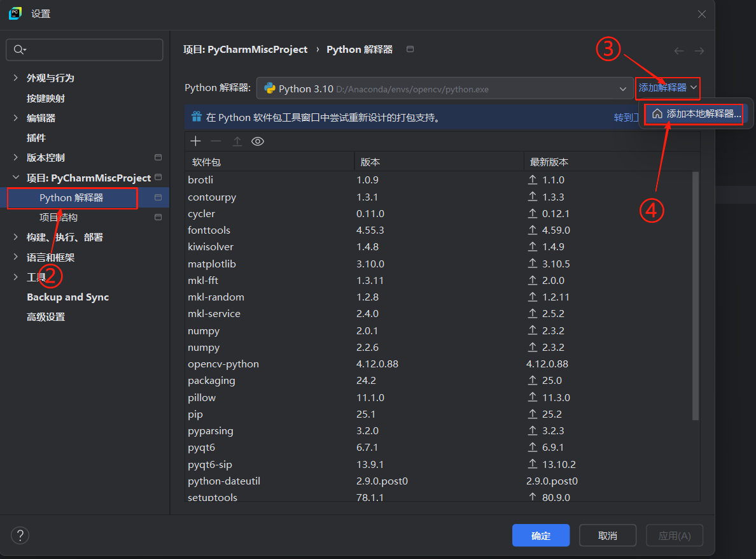
Task: Click project-level icon beside Python 解释器 item
Action: click(x=158, y=197)
